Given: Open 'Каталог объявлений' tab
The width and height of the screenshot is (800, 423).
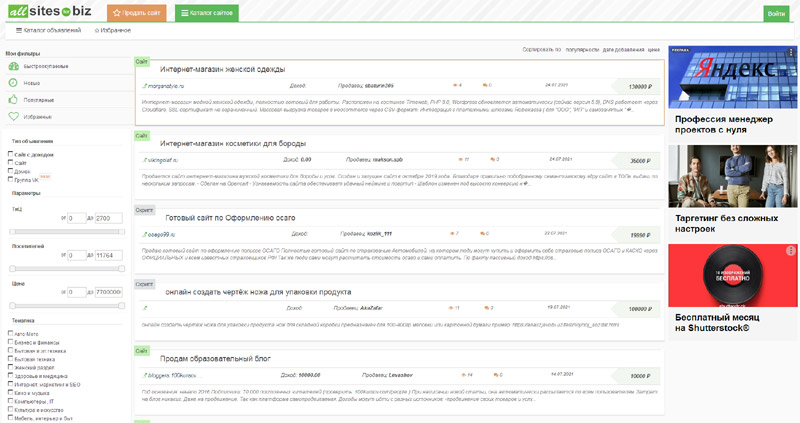Looking at the screenshot, I should tap(48, 30).
